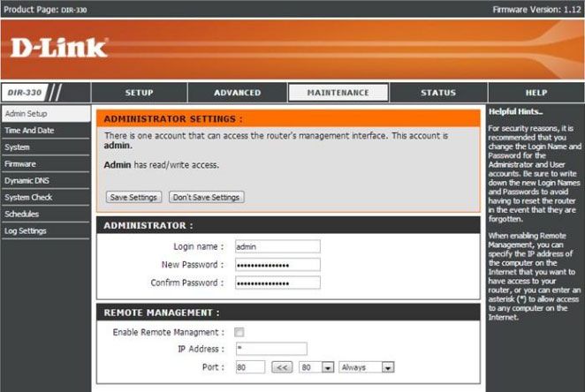Viewport: 585px width, 392px height.
Task: Enable the Remote Management checkbox
Action: pyautogui.click(x=239, y=332)
